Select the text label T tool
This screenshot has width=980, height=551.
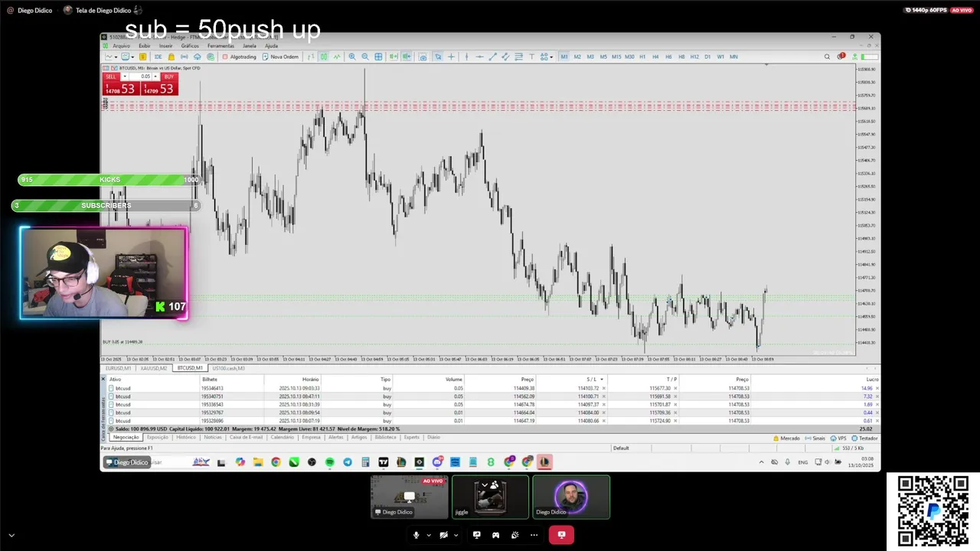531,57
